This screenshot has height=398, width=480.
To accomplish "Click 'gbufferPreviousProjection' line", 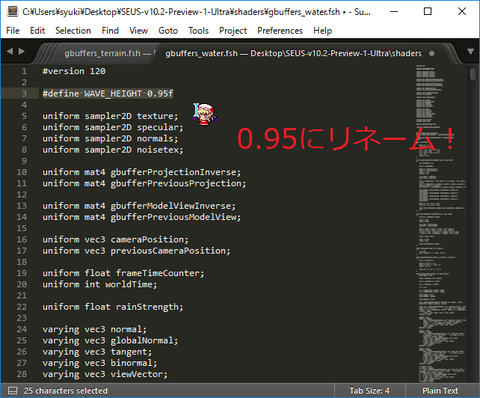I will click(144, 183).
